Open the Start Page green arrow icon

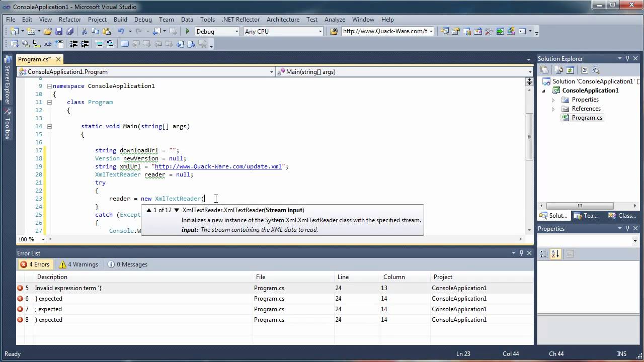(x=500, y=31)
